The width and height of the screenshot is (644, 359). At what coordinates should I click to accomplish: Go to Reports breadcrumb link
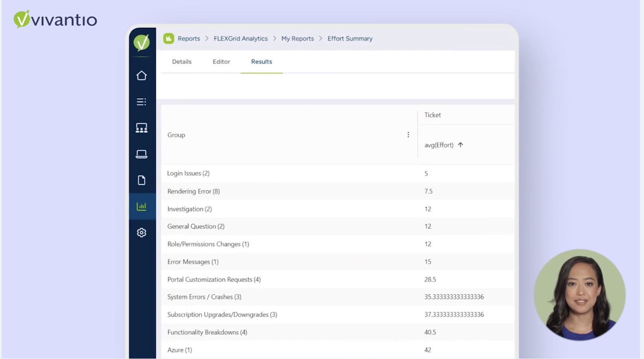[x=189, y=39]
